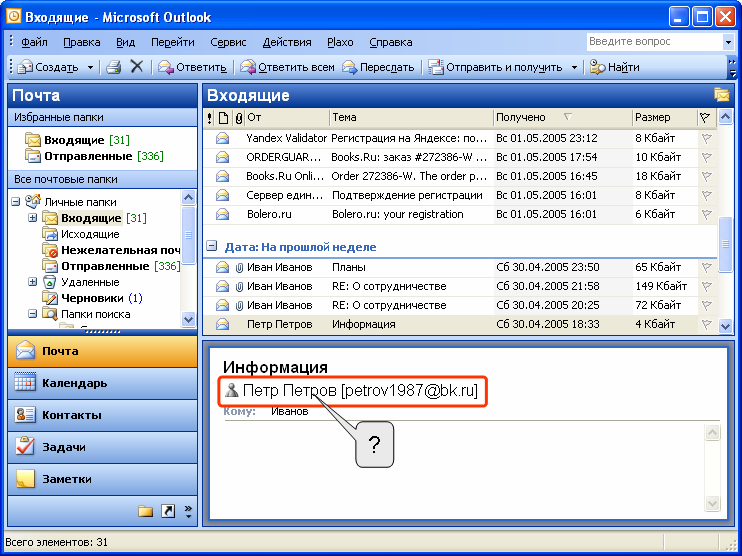
Task: Expand the Удаленные folder node
Action: 32,282
